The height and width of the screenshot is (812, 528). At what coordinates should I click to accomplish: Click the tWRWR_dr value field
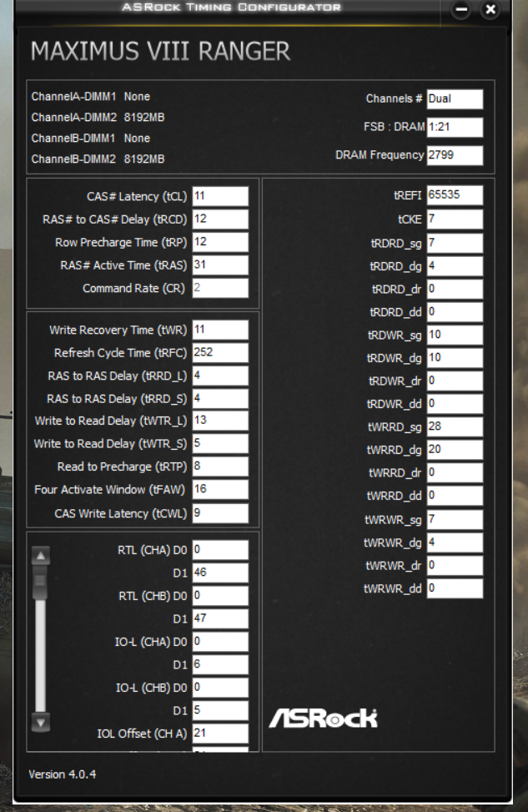coord(455,566)
